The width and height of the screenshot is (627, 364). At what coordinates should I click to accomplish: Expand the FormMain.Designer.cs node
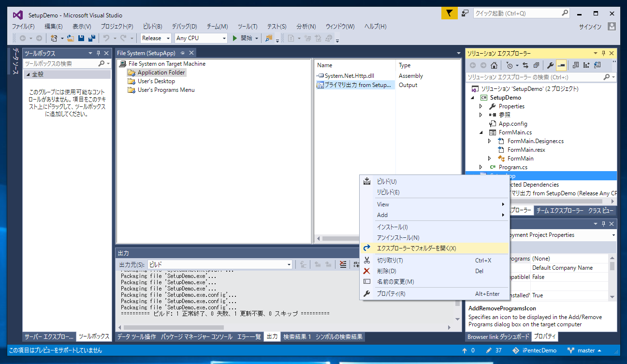pos(489,141)
